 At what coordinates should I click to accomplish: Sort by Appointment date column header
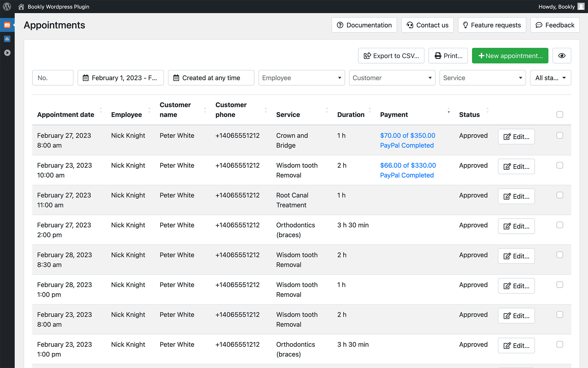[x=66, y=114]
